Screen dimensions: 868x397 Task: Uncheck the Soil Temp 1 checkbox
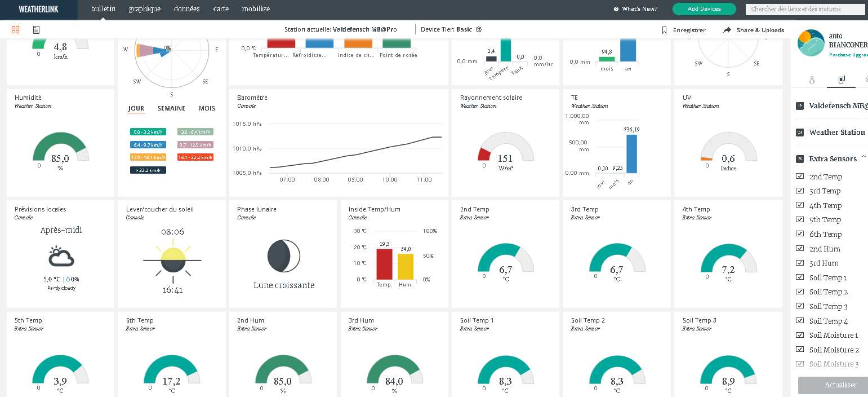click(800, 277)
